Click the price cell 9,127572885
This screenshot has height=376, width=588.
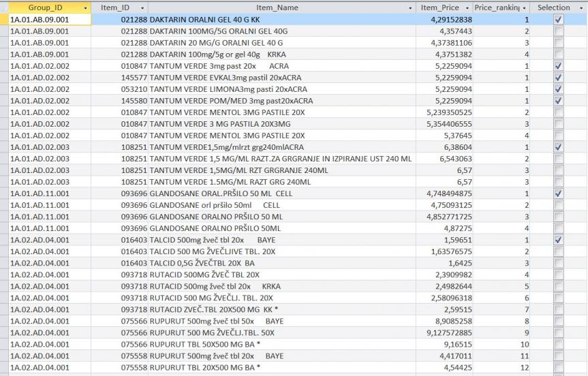[x=444, y=333]
